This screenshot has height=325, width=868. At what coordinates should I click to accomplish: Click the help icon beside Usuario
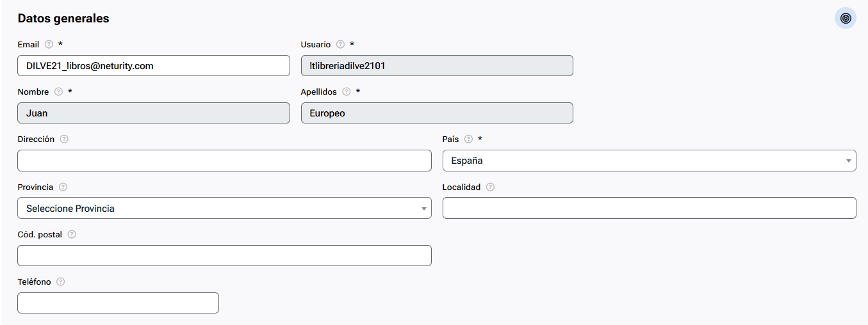pos(340,45)
